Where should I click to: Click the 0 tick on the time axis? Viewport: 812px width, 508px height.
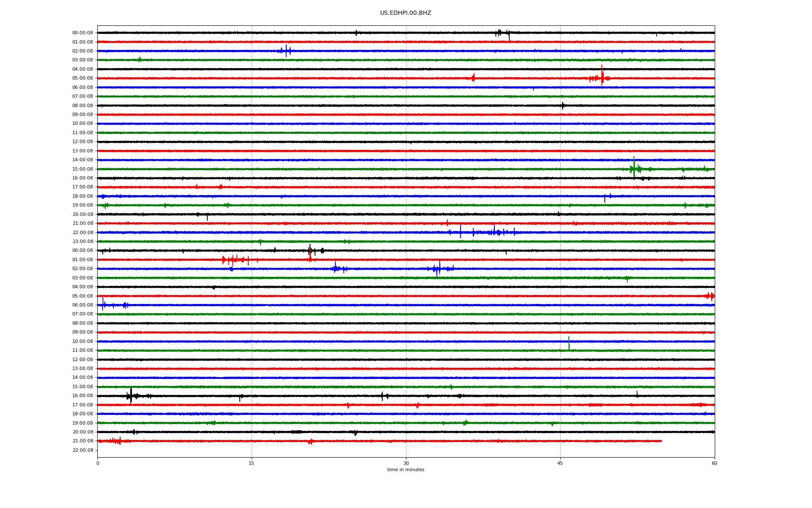coord(98,463)
